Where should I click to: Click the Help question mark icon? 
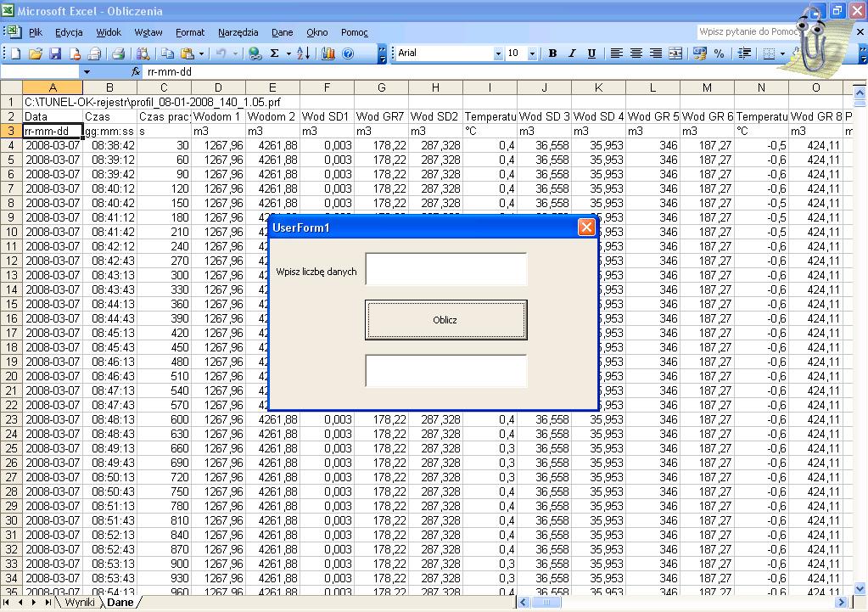[348, 53]
